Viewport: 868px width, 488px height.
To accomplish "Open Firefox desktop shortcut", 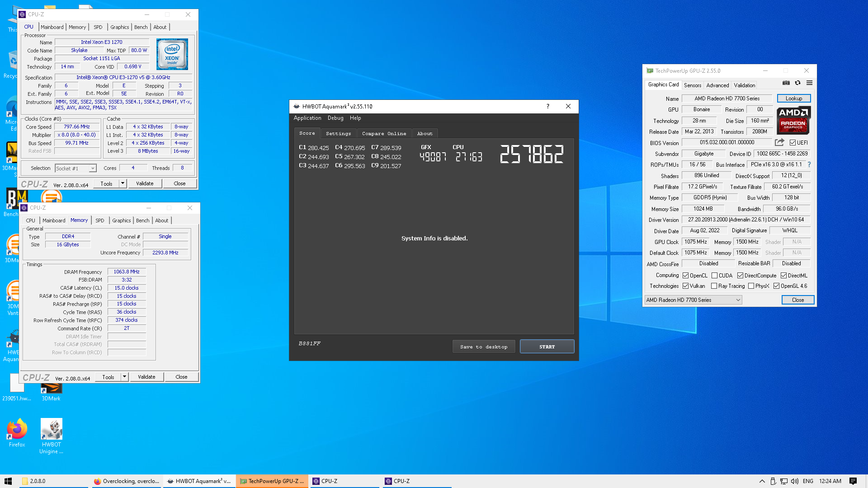I will [17, 433].
